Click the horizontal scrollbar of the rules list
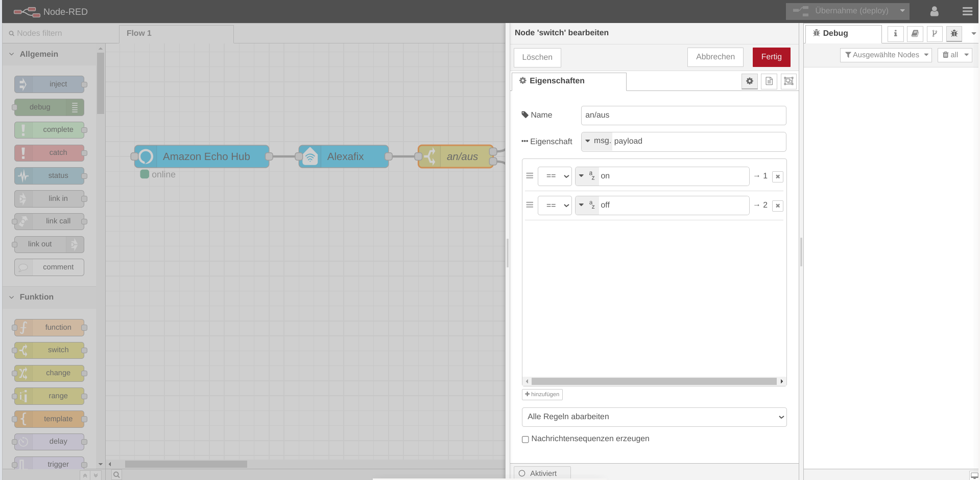Screen dimensions: 980x480 [654, 381]
